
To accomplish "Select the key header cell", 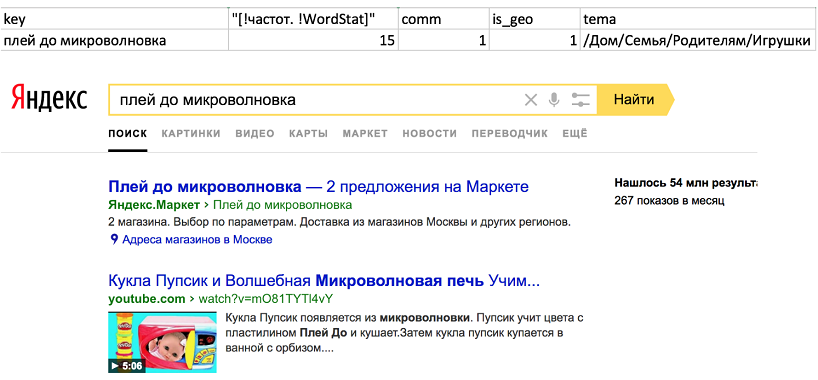I will (115, 19).
